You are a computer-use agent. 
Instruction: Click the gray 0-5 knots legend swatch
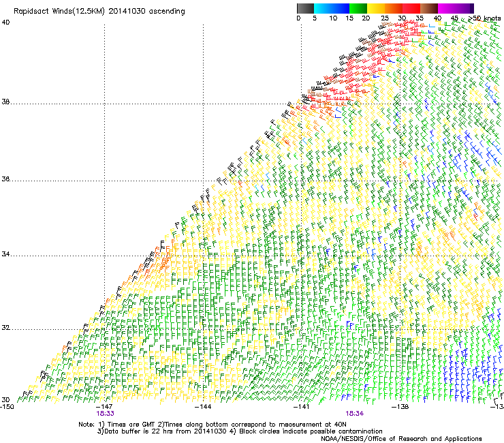click(x=305, y=8)
